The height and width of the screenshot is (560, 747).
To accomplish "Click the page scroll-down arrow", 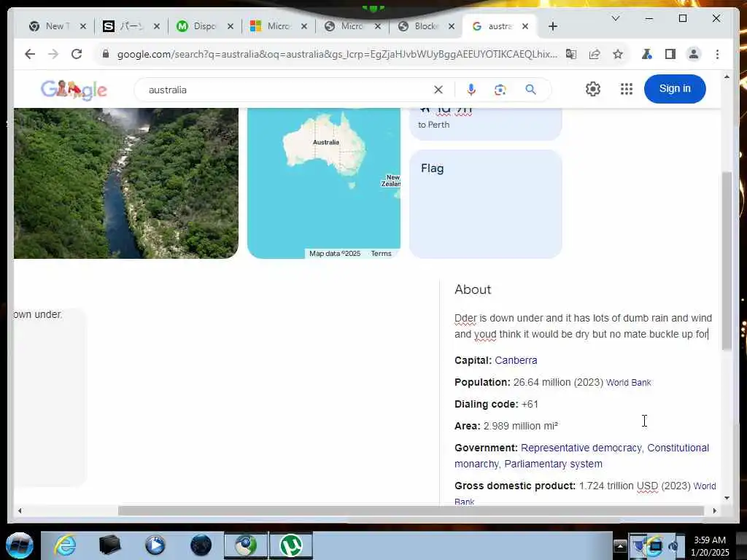I will [x=727, y=498].
